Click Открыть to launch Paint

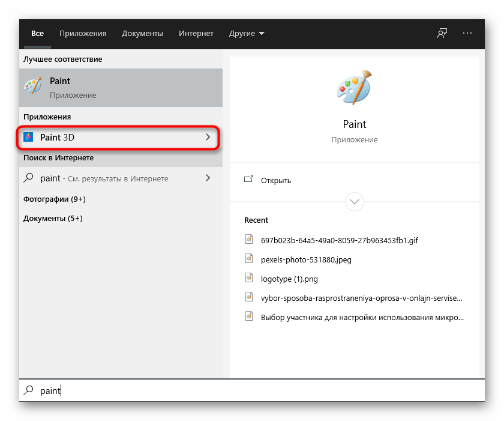coord(276,180)
